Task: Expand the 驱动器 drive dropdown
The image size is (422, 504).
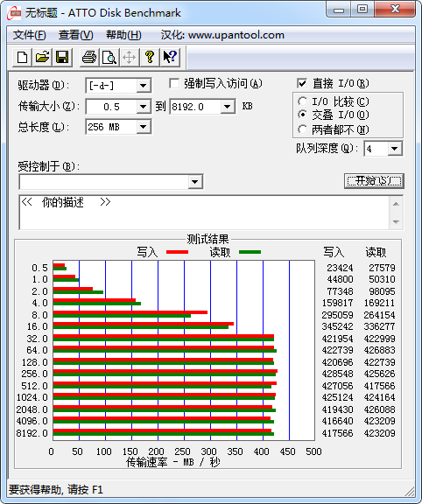Action: (x=143, y=86)
